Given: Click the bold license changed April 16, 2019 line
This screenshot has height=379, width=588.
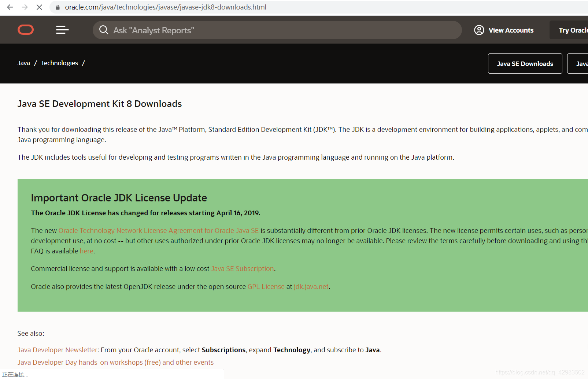Looking at the screenshot, I should [x=145, y=213].
